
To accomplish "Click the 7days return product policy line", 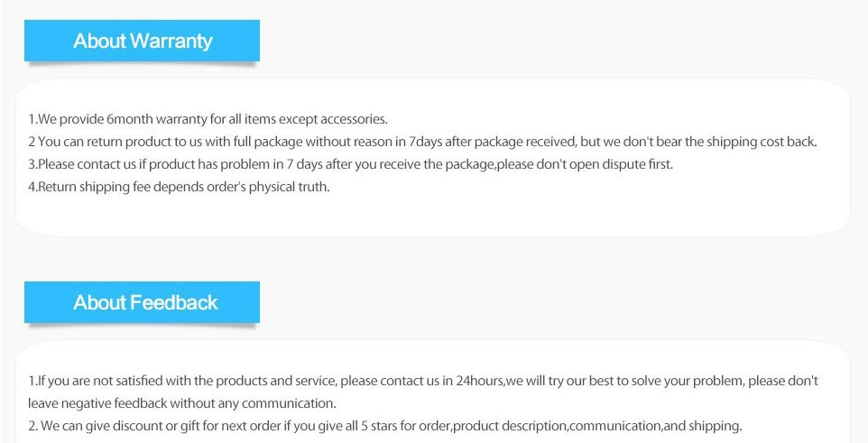I will pos(422,142).
